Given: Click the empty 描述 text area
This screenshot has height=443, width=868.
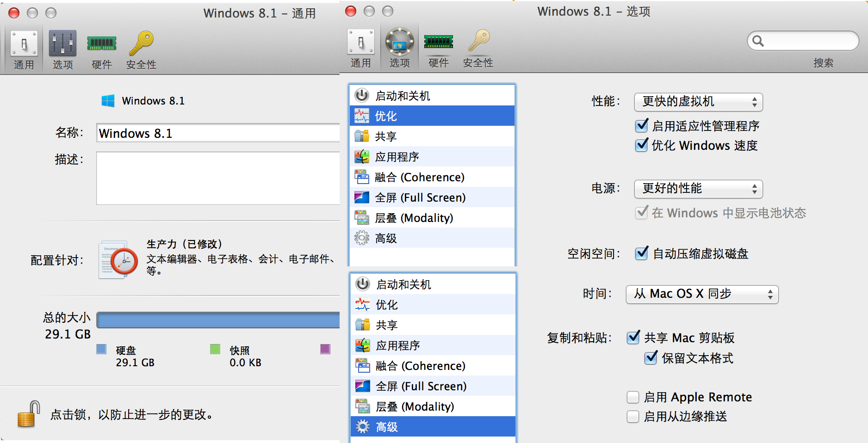Looking at the screenshot, I should point(218,178).
